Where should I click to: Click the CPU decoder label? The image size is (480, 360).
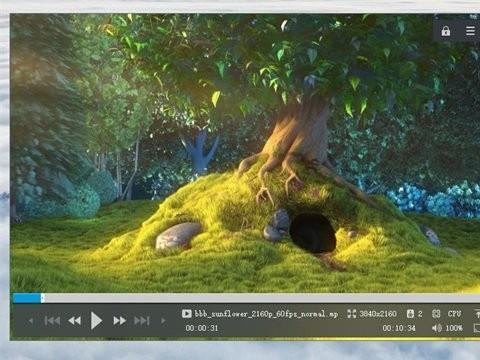coord(454,314)
